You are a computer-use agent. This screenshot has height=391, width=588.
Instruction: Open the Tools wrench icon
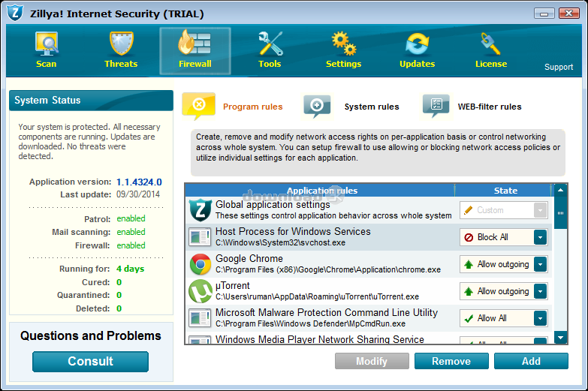(270, 44)
